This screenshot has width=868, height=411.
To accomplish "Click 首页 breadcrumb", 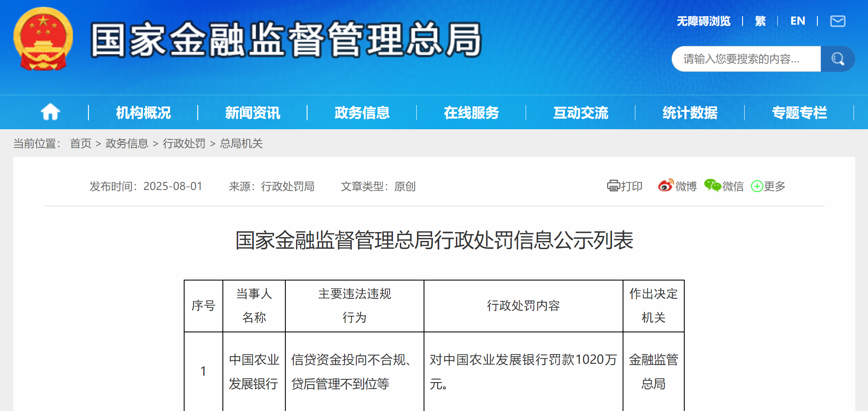I will [x=81, y=143].
